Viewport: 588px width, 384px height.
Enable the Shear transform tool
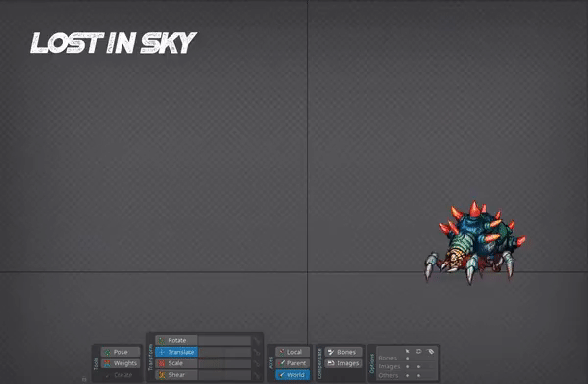(x=176, y=375)
